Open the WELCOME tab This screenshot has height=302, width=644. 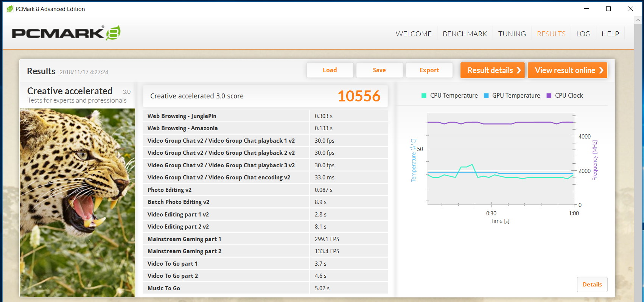(414, 34)
